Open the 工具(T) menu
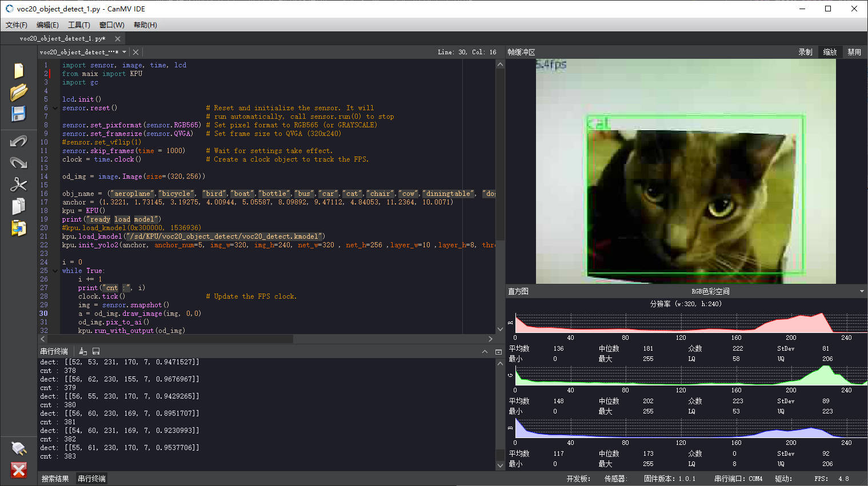Image resolution: width=868 pixels, height=486 pixels. pos(79,25)
